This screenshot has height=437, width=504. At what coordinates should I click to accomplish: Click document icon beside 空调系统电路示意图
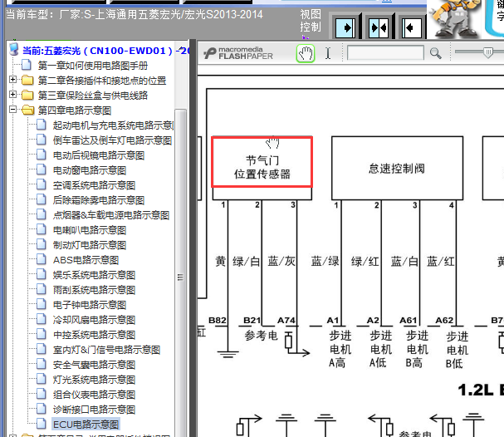[42, 184]
